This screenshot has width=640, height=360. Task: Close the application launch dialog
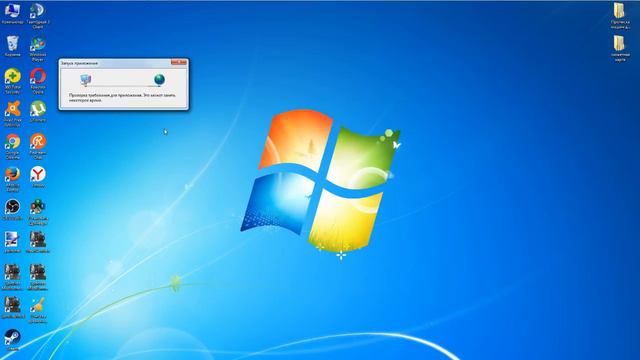pos(179,62)
